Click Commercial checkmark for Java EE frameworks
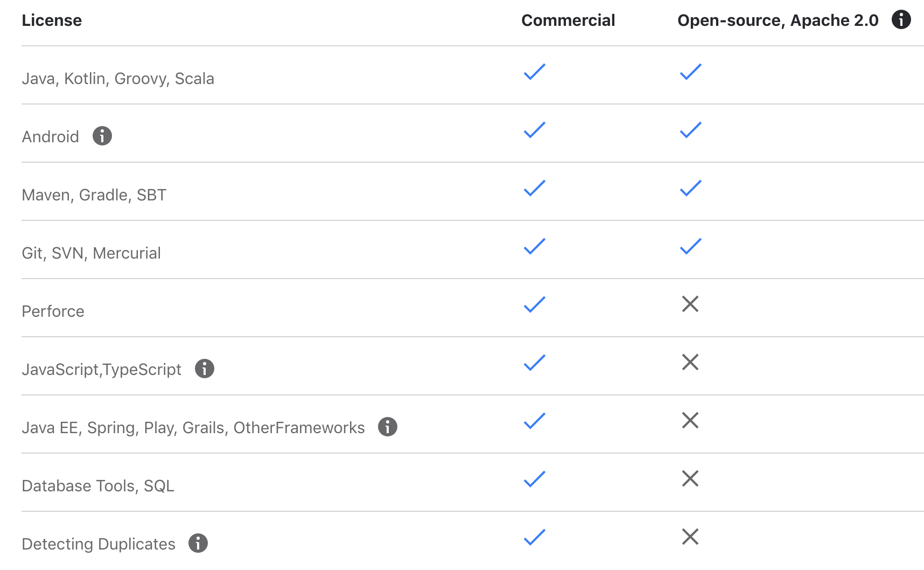Viewport: 924px width, 570px height. coord(535,421)
